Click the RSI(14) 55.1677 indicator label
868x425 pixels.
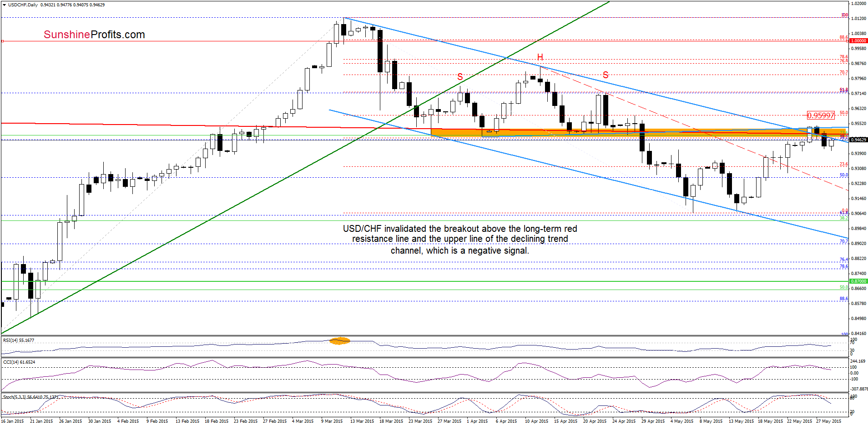point(19,340)
